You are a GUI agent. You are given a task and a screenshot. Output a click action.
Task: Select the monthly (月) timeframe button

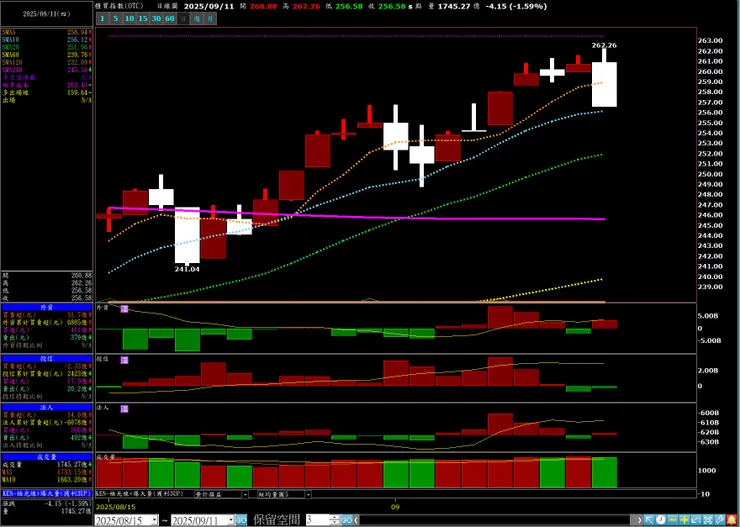pyautogui.click(x=210, y=19)
